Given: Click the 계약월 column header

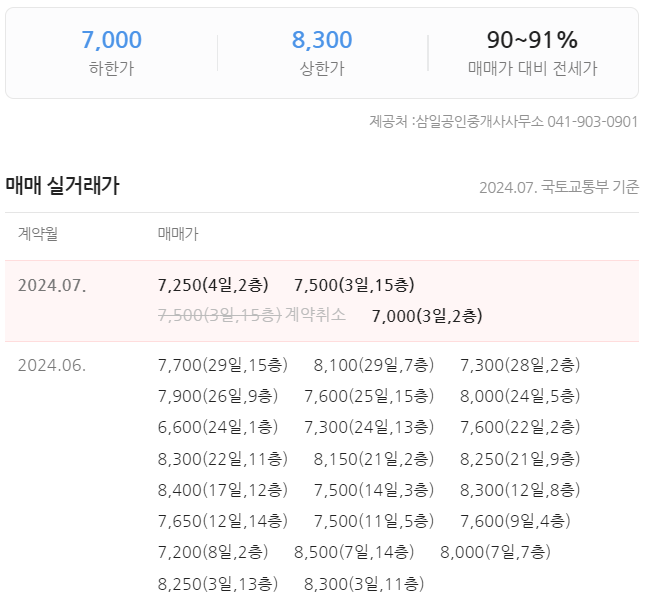Looking at the screenshot, I should tap(37, 234).
